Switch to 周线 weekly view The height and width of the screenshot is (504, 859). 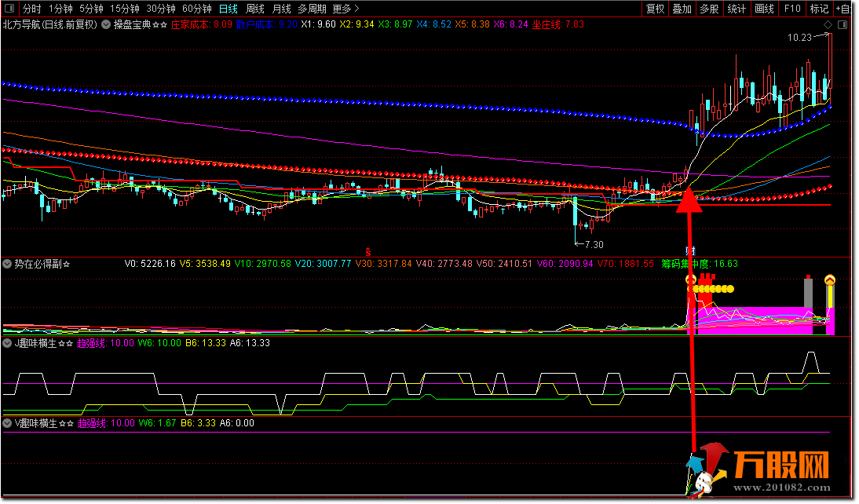pyautogui.click(x=254, y=9)
